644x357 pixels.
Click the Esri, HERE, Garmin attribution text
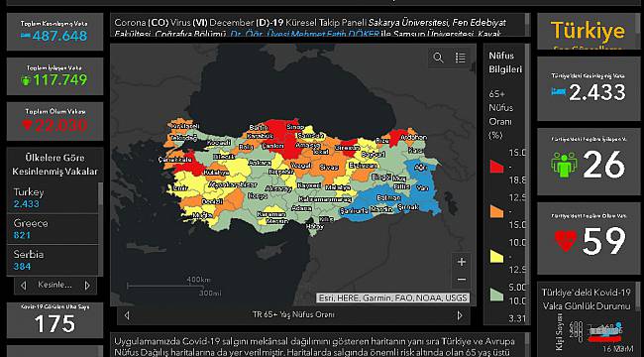tap(392, 297)
